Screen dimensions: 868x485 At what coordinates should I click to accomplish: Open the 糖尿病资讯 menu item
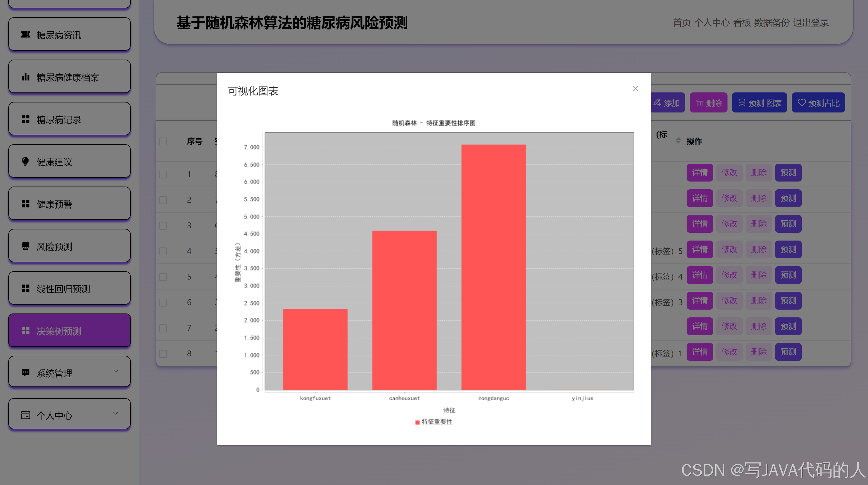pyautogui.click(x=70, y=35)
